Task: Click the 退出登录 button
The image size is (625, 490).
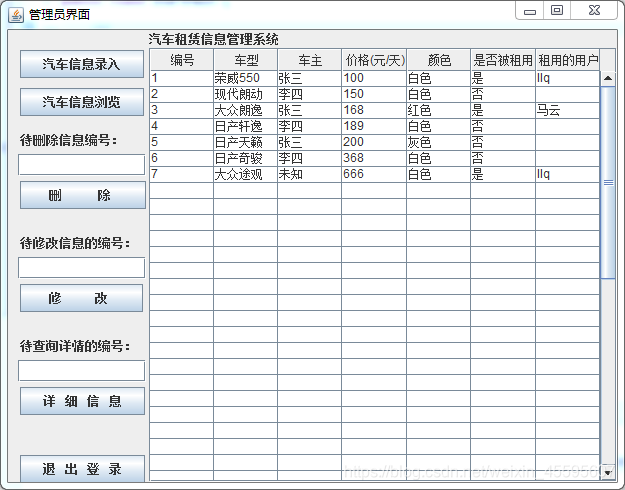Action: coord(82,469)
